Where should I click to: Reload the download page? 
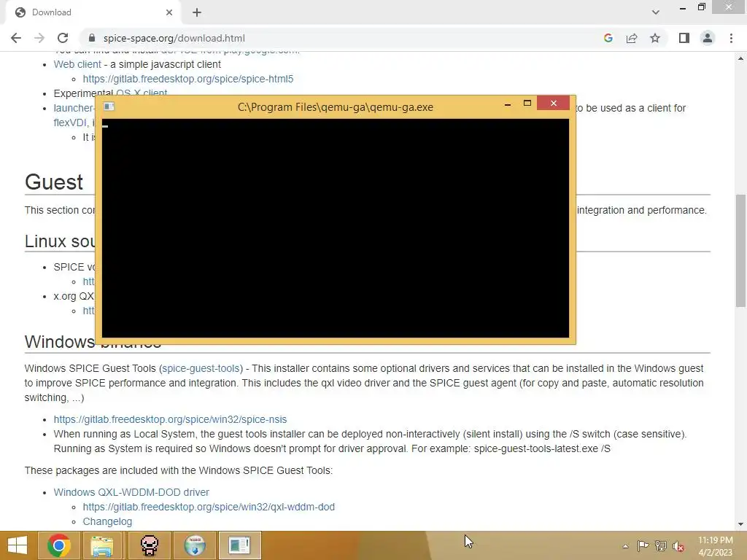[x=63, y=38]
